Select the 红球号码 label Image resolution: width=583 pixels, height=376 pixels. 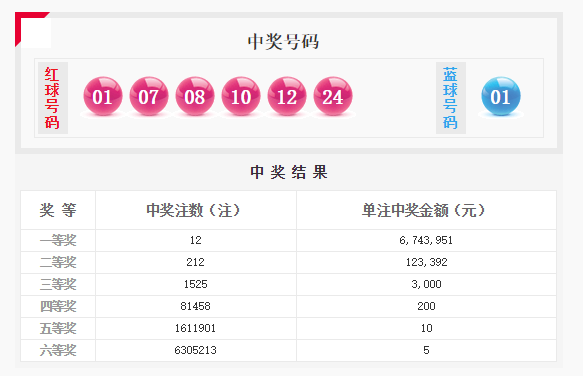pyautogui.click(x=52, y=98)
